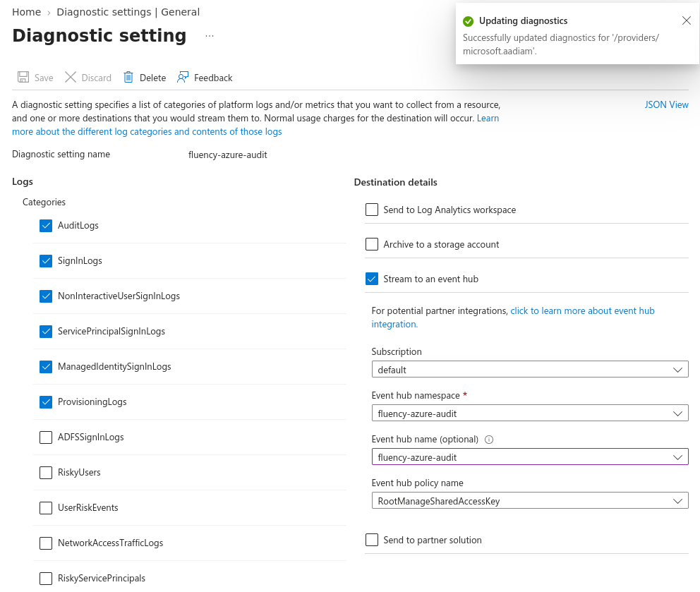Check Send to Log Analytics workspace
The height and width of the screenshot is (592, 700).
pos(372,210)
